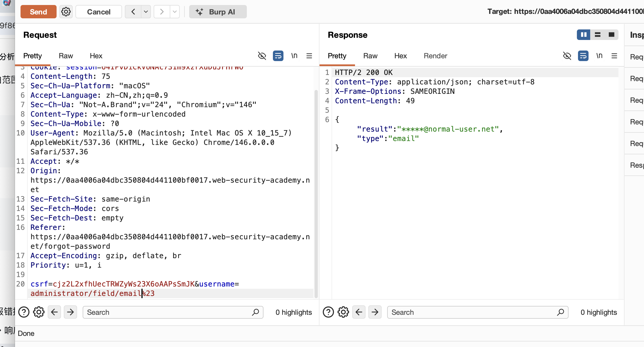Open the Response panel hamburger menu

[x=614, y=56]
